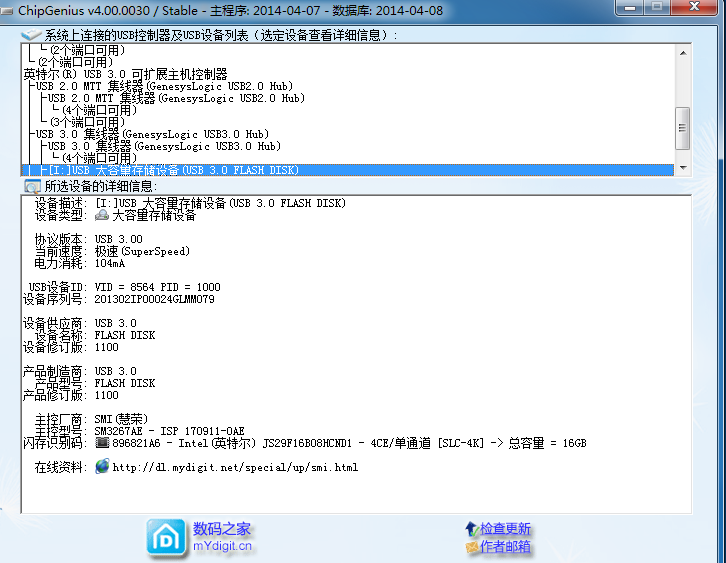Click the 设备描述 value in details

[220, 203]
